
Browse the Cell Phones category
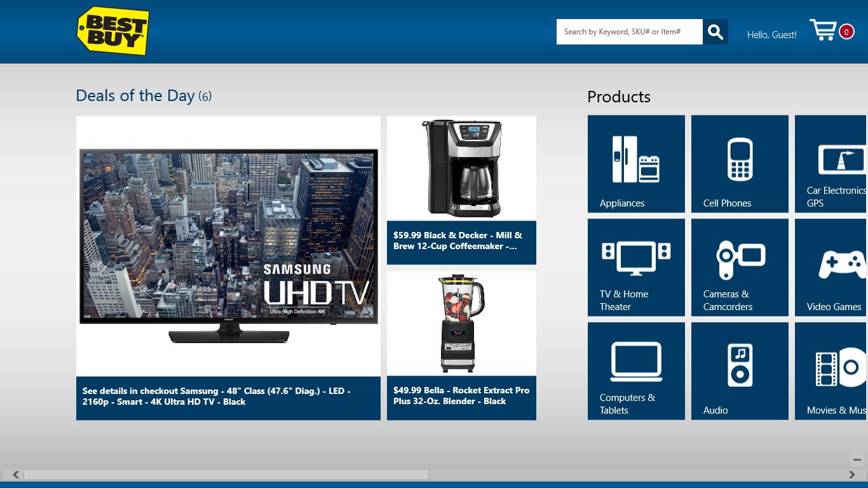740,163
